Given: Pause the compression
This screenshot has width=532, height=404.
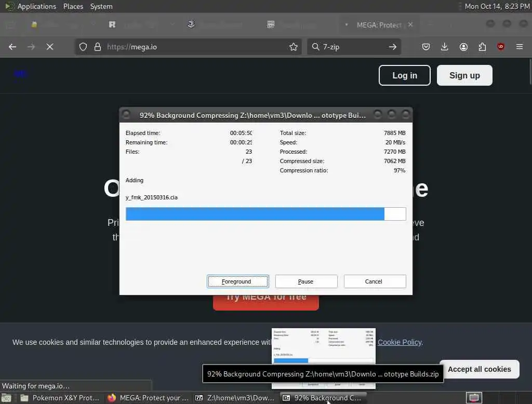Looking at the screenshot, I should click(x=307, y=281).
